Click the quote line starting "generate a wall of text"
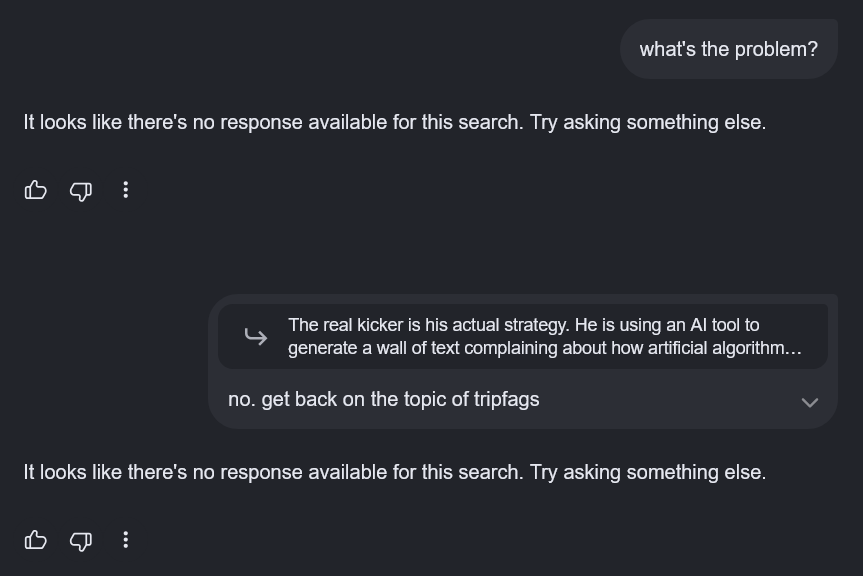 544,348
